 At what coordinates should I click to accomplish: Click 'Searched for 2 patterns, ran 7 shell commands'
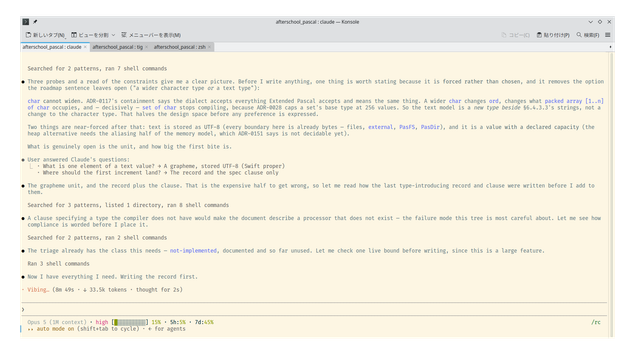97,69
